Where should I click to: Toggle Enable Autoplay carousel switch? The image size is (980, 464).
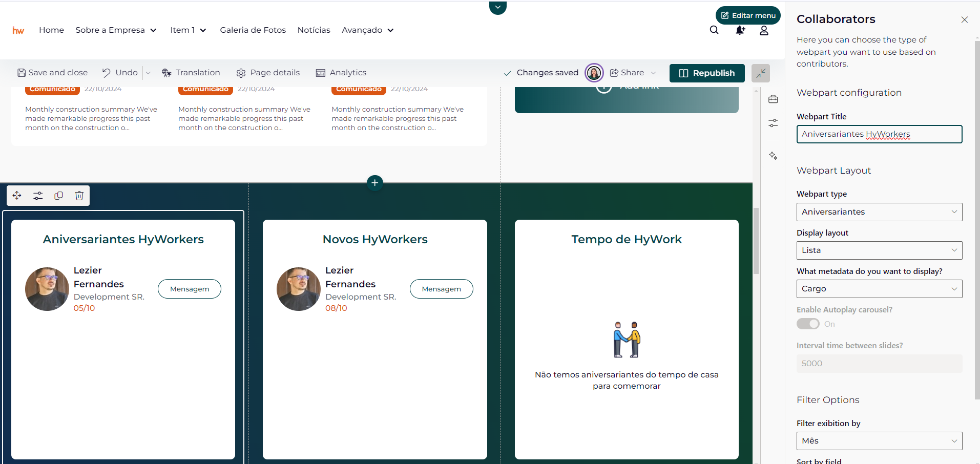pyautogui.click(x=808, y=324)
